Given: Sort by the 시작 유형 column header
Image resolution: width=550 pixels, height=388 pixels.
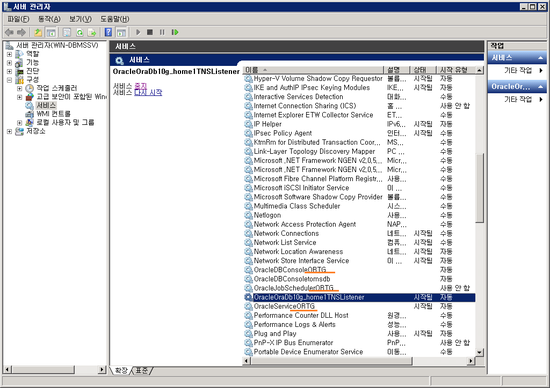Looking at the screenshot, I should [455, 70].
